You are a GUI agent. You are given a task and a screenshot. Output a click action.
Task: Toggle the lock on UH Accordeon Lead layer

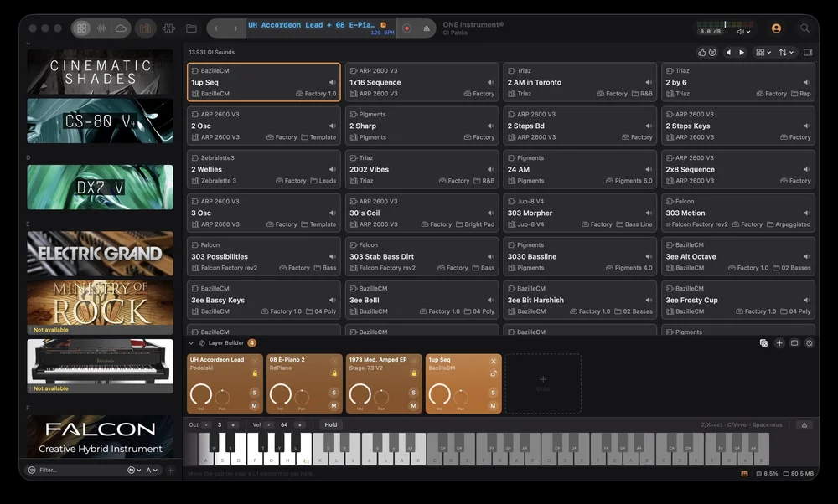(x=255, y=373)
